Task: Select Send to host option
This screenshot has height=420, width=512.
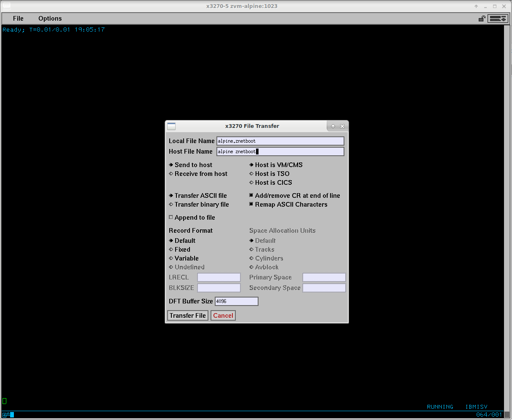Action: pos(191,165)
